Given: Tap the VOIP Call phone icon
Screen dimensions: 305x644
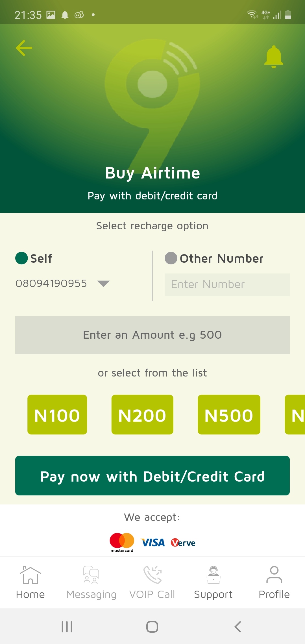Looking at the screenshot, I should [x=152, y=575].
